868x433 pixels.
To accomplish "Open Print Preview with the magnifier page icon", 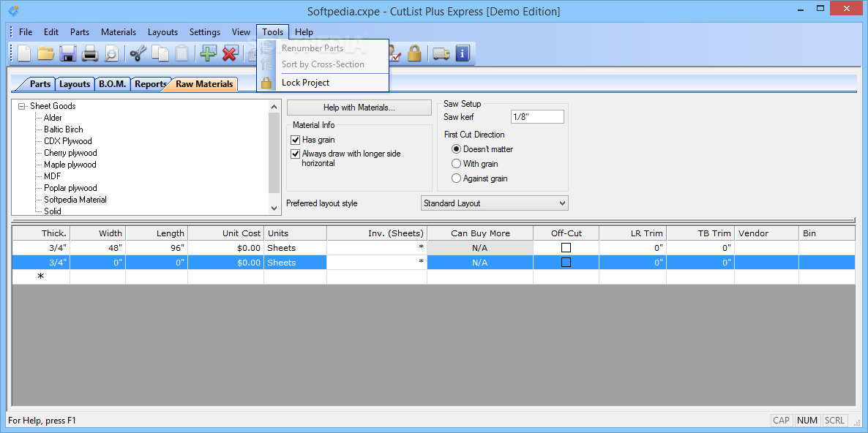I will pyautogui.click(x=112, y=53).
